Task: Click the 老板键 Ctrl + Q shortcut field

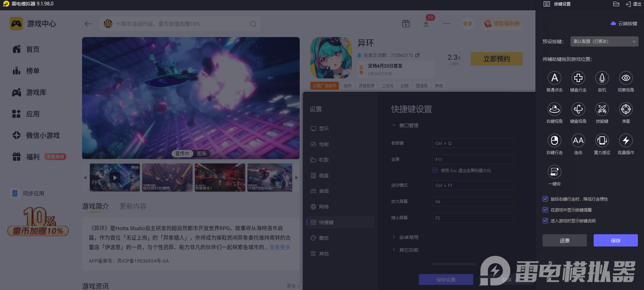Action: click(473, 143)
